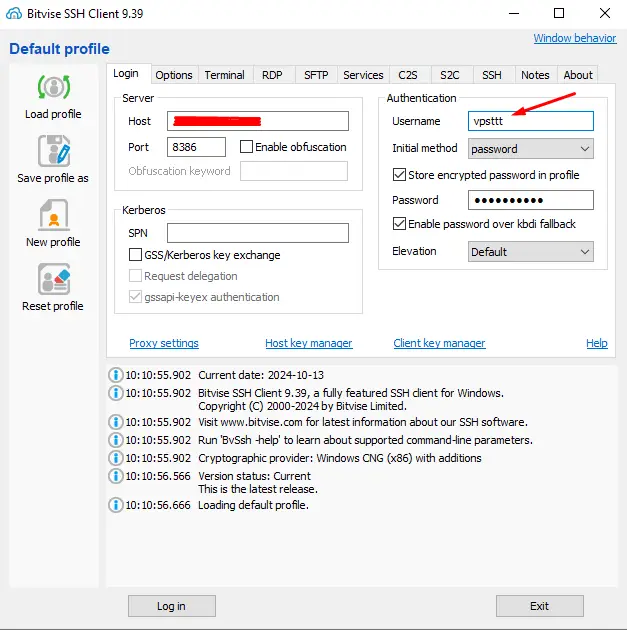Image resolution: width=627 pixels, height=630 pixels.
Task: Open the Host key manager link
Action: click(309, 343)
